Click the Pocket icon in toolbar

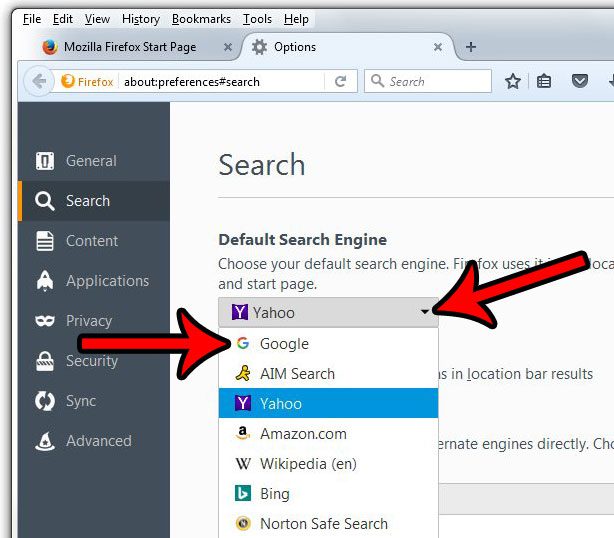(579, 82)
